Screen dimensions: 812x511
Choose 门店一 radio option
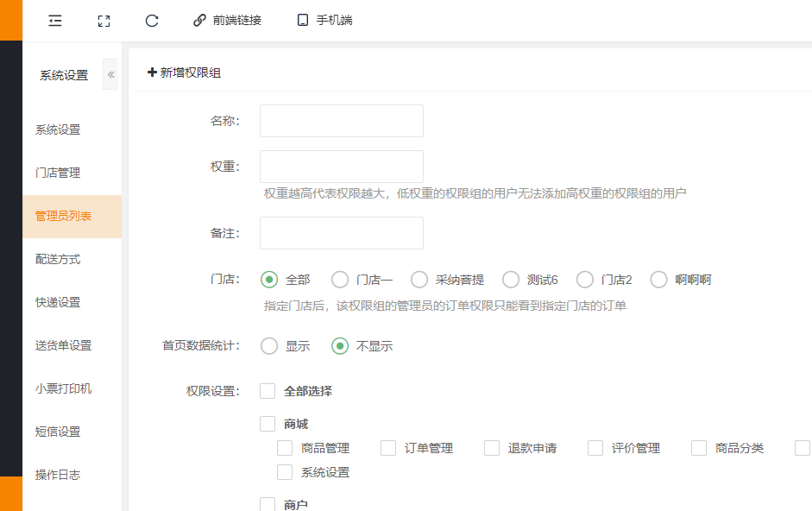click(x=340, y=280)
